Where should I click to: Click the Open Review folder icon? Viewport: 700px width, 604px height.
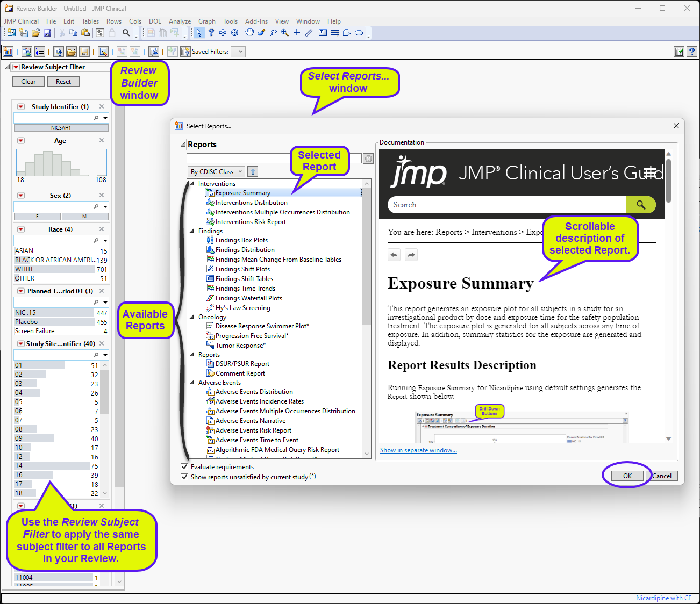pyautogui.click(x=72, y=52)
